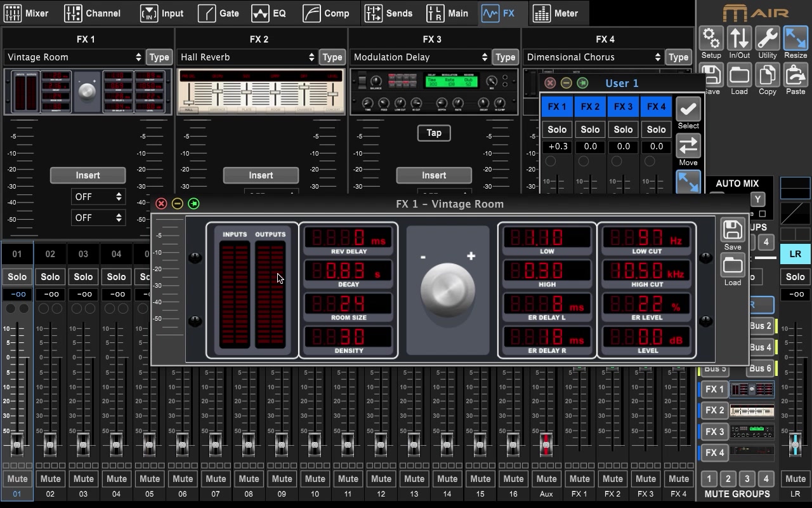The height and width of the screenshot is (508, 812).
Task: Select Bus 2 send button
Action: coord(761,326)
